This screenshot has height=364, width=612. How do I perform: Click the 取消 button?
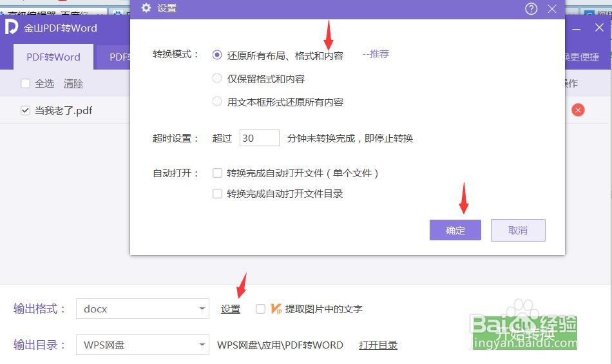point(518,230)
